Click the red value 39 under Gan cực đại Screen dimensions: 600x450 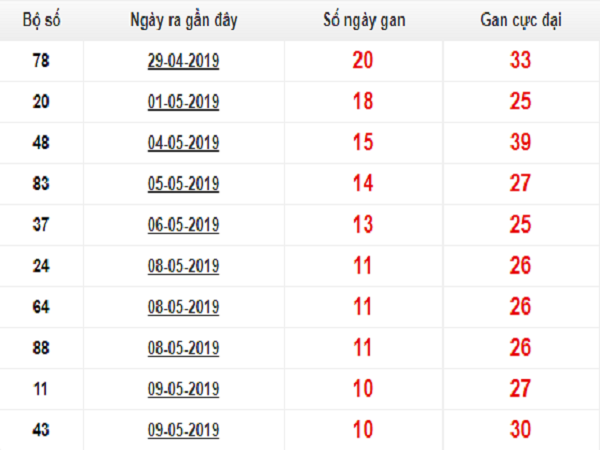point(519,143)
